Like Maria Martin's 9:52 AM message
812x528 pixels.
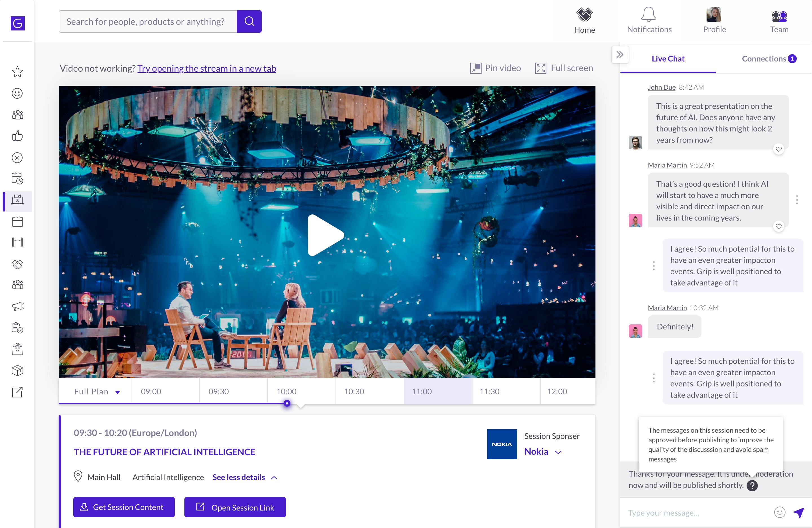778,226
